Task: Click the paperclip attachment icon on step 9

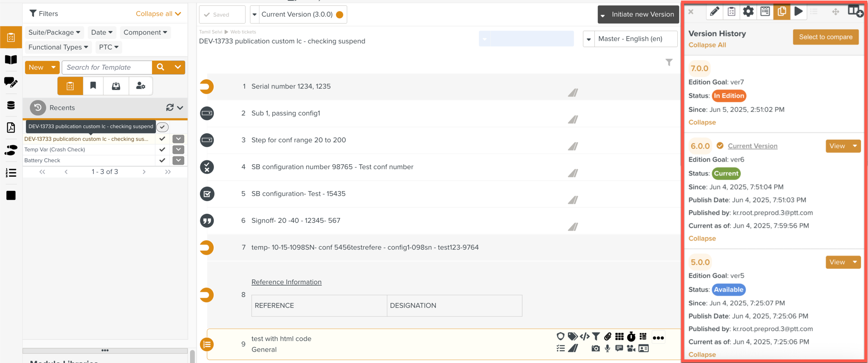Action: coord(608,337)
